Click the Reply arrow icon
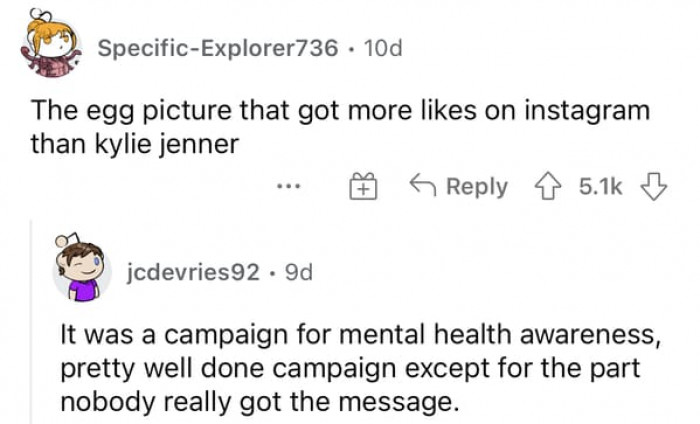Image resolution: width=700 pixels, height=424 pixels. click(421, 187)
